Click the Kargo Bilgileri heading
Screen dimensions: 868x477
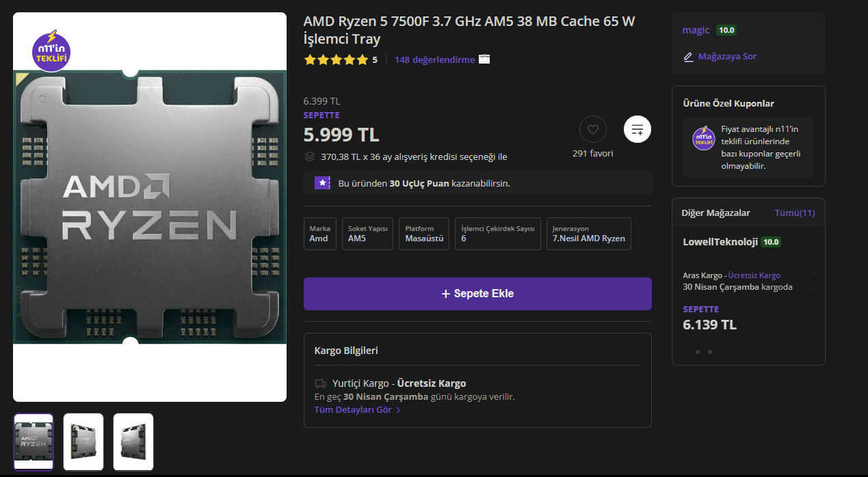click(x=346, y=351)
